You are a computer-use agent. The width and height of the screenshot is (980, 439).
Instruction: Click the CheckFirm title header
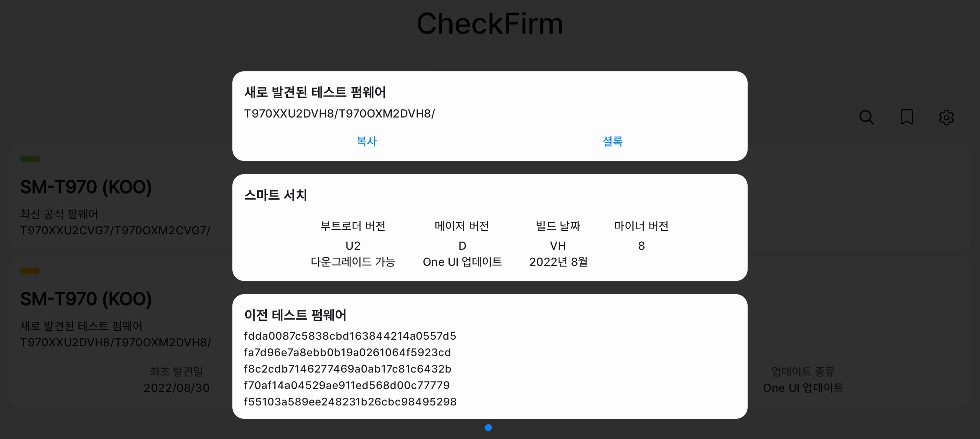coord(490,23)
